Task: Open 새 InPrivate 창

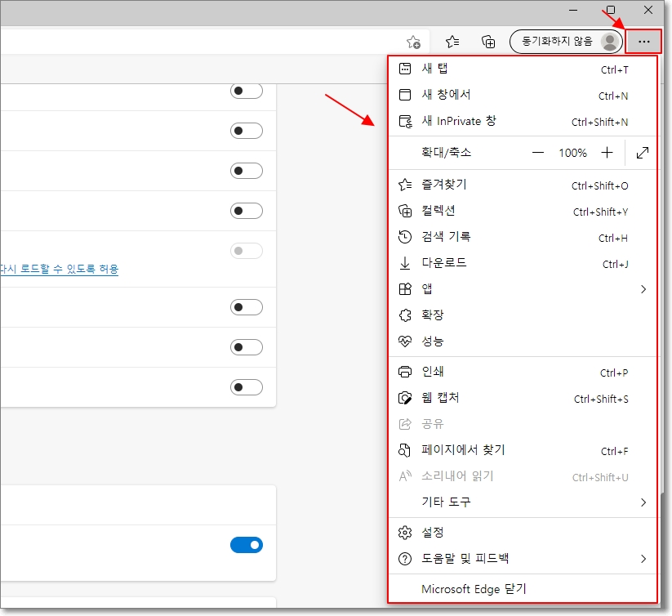Action: click(x=522, y=121)
